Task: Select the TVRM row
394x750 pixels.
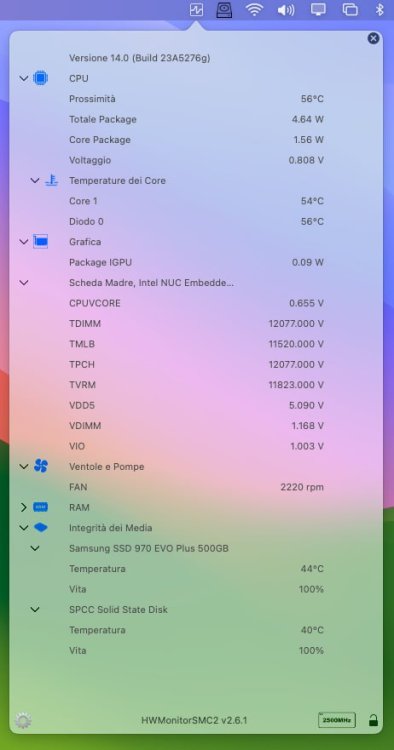Action: click(196, 385)
